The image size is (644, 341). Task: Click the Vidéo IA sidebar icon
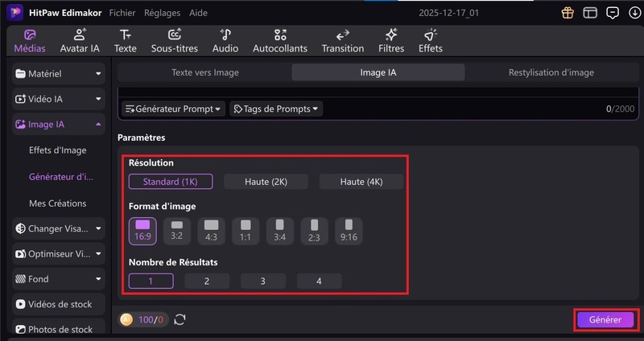20,99
